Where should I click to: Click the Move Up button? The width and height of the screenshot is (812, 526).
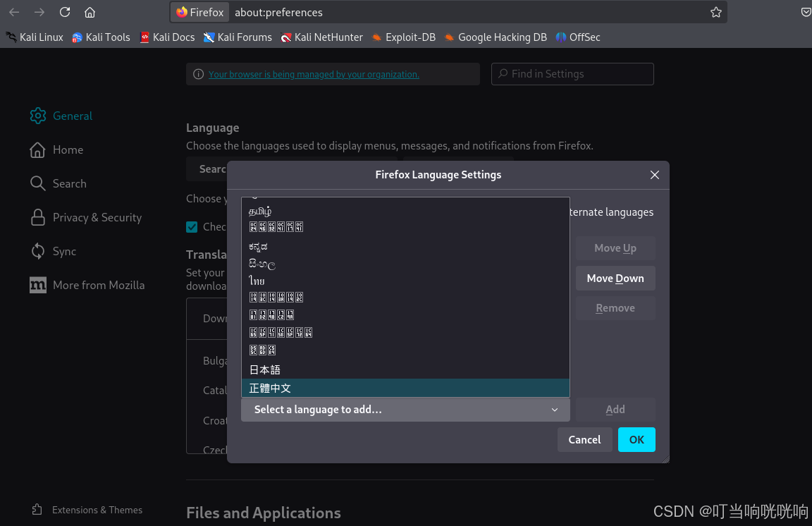coord(615,248)
